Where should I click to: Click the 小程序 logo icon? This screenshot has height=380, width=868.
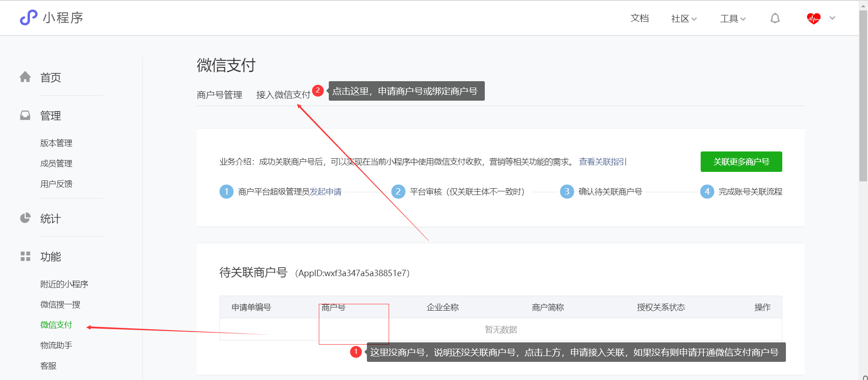(29, 18)
